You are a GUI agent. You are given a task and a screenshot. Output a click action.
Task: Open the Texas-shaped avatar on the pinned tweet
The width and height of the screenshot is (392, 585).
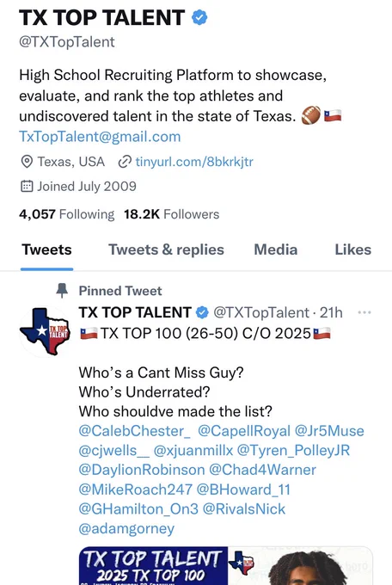tap(45, 331)
